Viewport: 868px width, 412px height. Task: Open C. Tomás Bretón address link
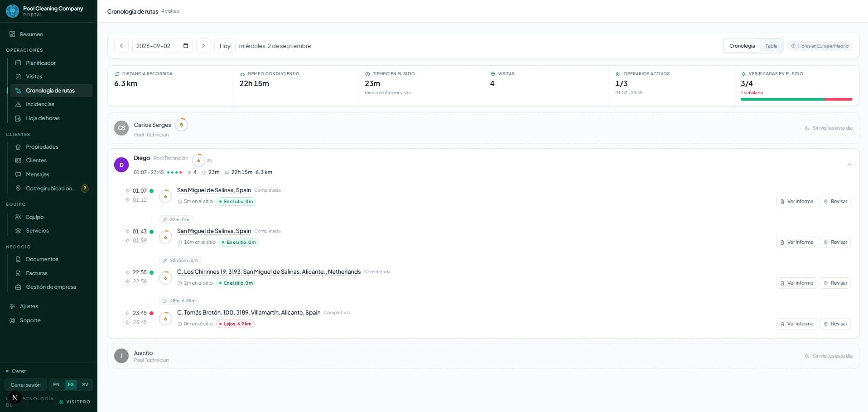[249, 313]
